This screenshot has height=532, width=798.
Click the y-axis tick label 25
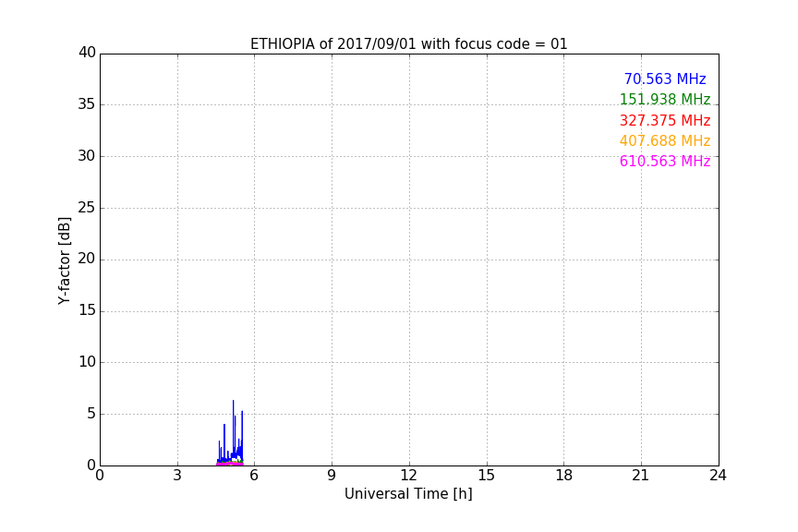coord(87,208)
